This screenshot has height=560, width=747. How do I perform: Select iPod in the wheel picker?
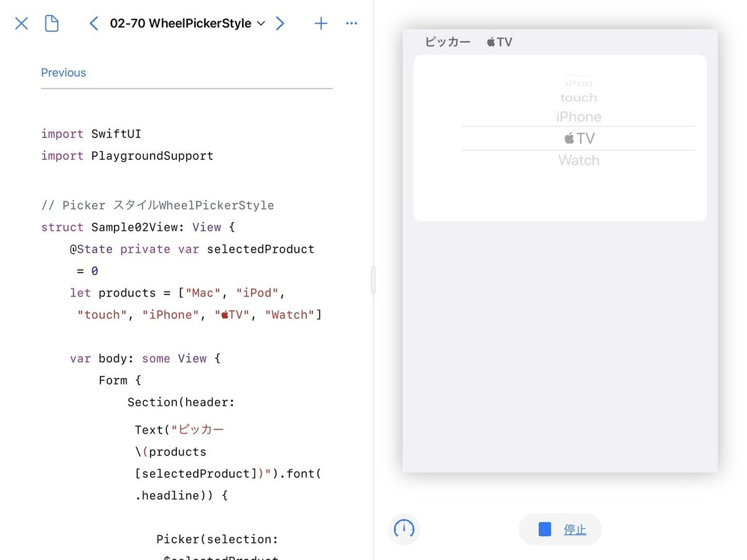(579, 83)
